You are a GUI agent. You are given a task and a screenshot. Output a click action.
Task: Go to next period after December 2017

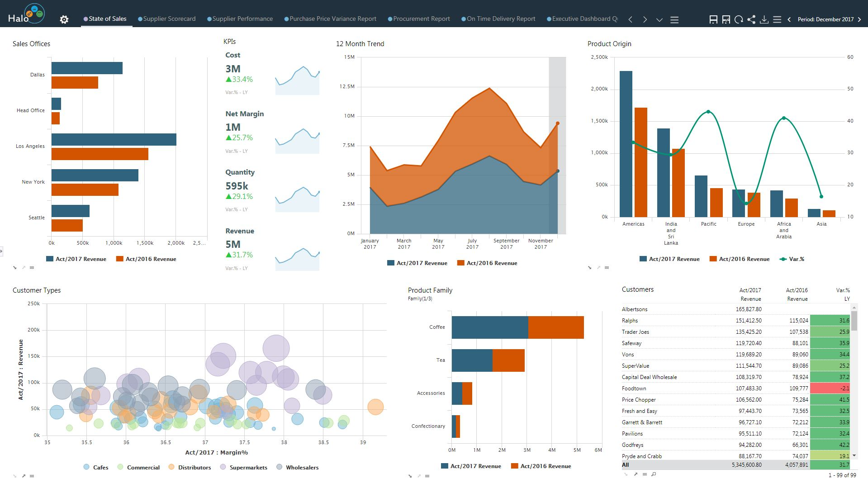(859, 19)
